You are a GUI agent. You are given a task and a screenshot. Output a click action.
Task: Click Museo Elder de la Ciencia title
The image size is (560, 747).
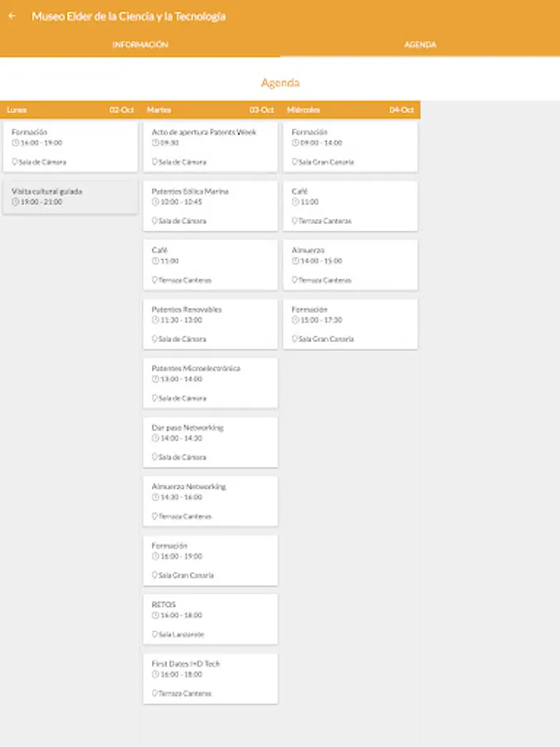point(129,17)
